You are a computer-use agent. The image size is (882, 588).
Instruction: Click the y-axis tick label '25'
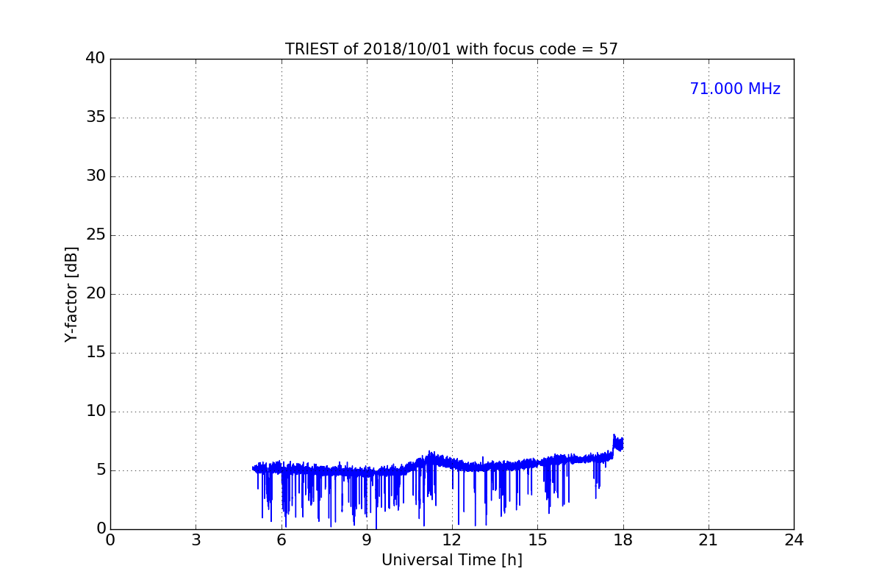[x=96, y=235]
